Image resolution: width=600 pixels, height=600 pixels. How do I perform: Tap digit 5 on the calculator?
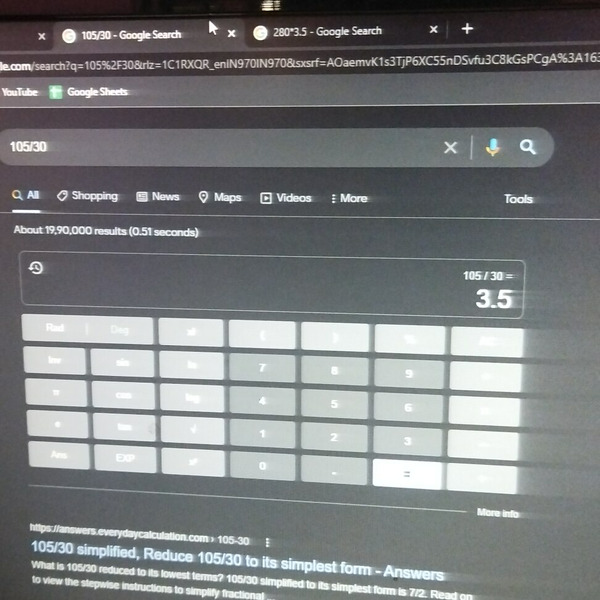coord(334,404)
